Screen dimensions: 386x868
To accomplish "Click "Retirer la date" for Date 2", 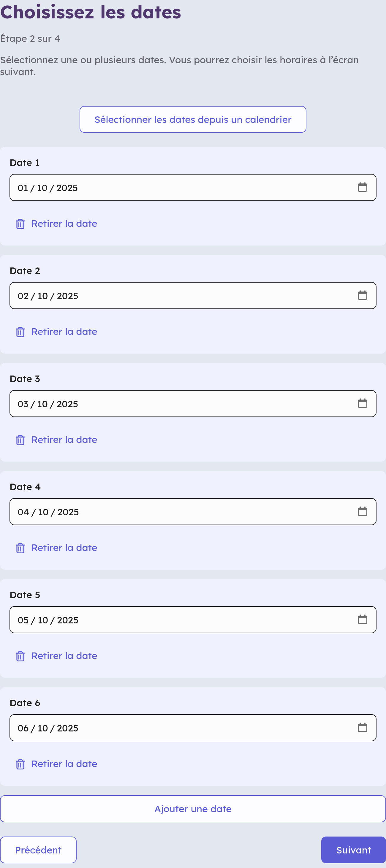I will [x=64, y=332].
